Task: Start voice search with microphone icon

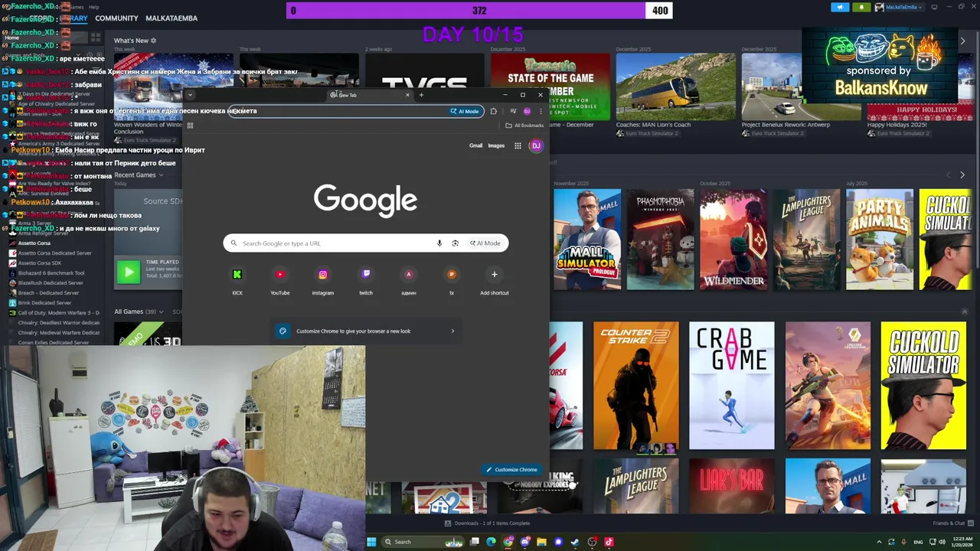Action: coord(439,243)
